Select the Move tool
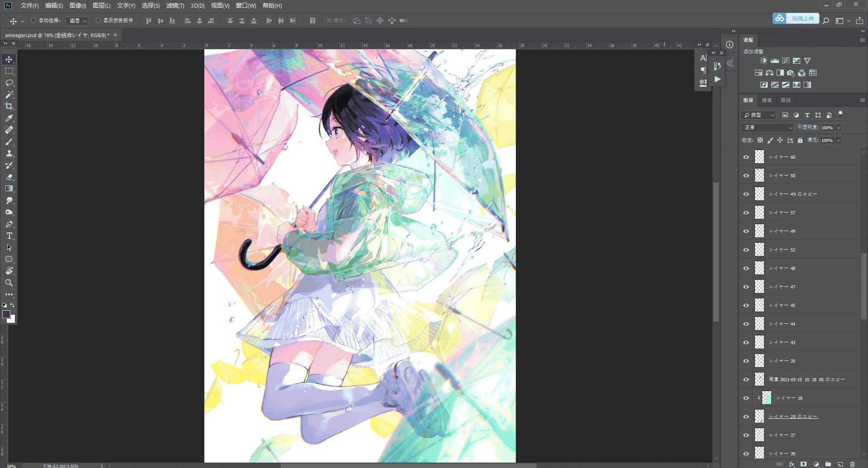Viewport: 868px width, 468px height. point(9,59)
